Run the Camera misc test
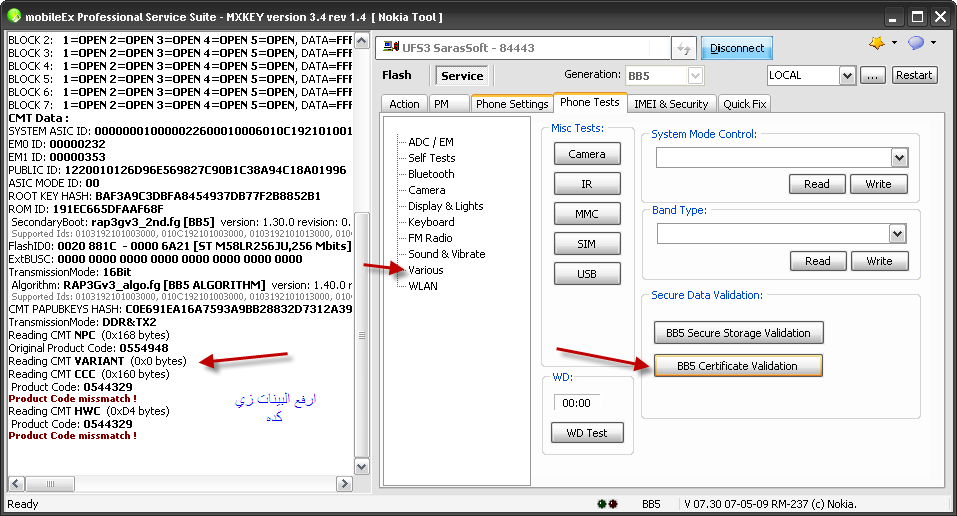Viewport: 957px width, 516px height. [587, 154]
